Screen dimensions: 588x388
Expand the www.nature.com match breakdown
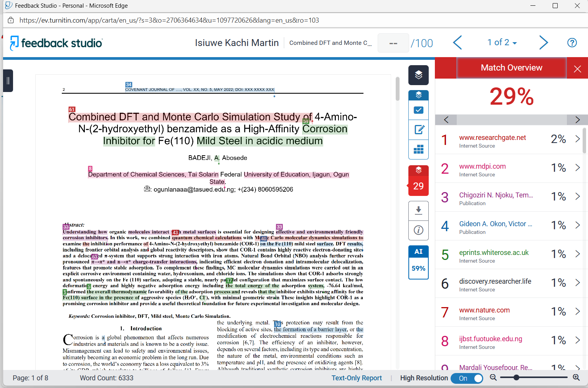[x=578, y=312]
